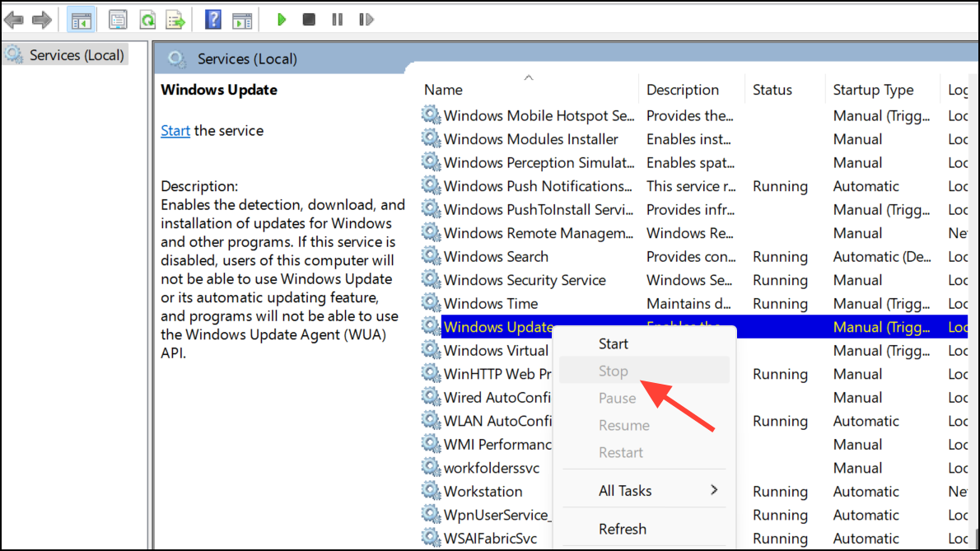Image resolution: width=980 pixels, height=551 pixels.
Task: Click the gear icon of Windows Modules Installer
Action: tap(431, 138)
